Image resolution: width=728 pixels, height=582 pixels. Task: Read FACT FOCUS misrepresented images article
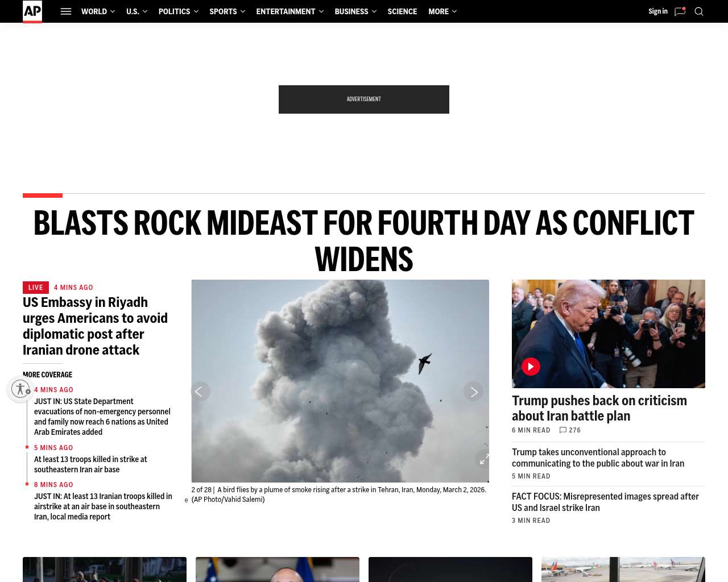[605, 502]
